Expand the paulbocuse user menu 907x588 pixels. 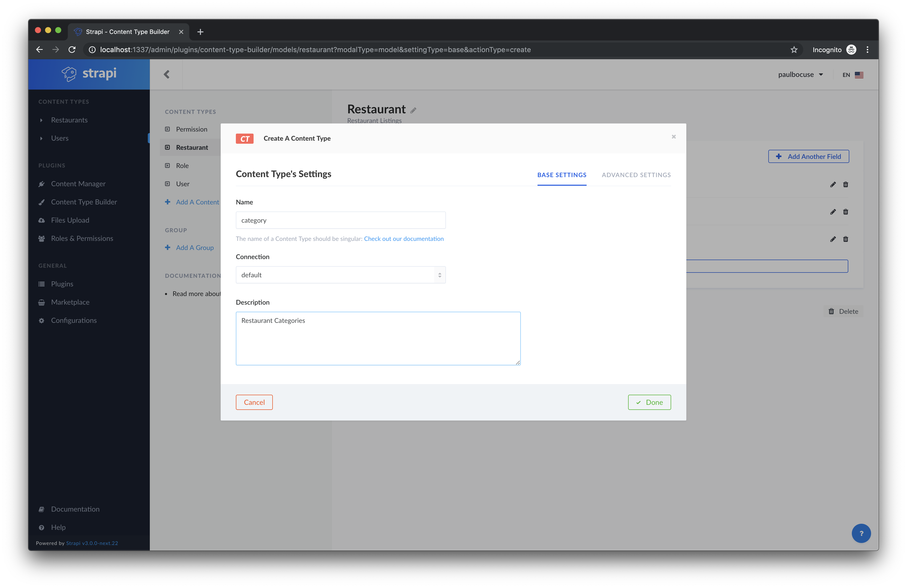click(800, 75)
